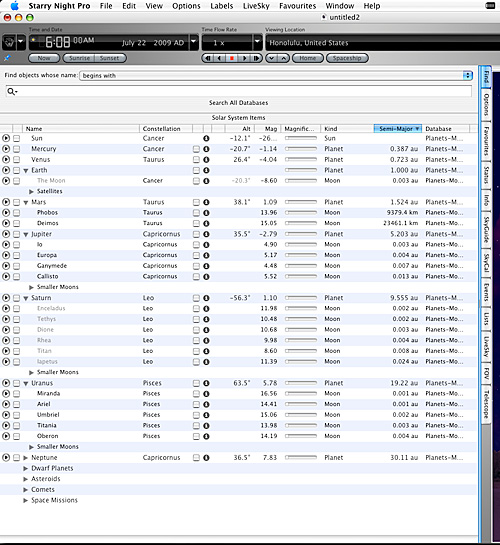The width and height of the screenshot is (500, 545).
Task: Toggle the label checkbox for Uranus
Action: (x=16, y=383)
